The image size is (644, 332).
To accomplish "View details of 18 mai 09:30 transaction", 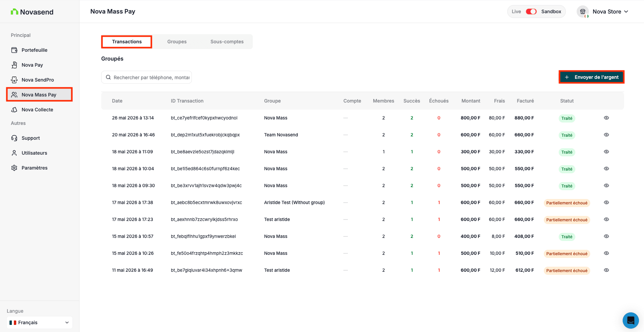I will [x=606, y=185].
